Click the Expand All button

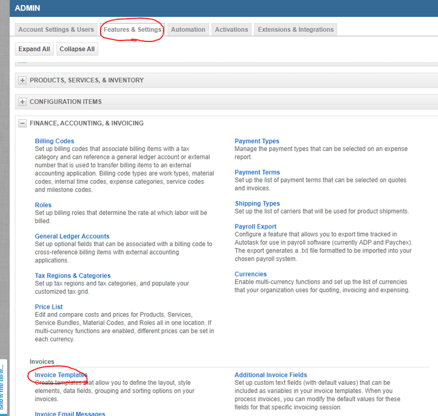point(34,49)
